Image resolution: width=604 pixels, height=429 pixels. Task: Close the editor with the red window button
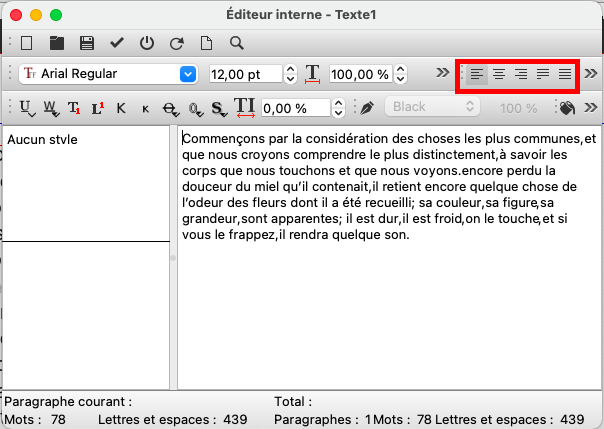pos(16,15)
